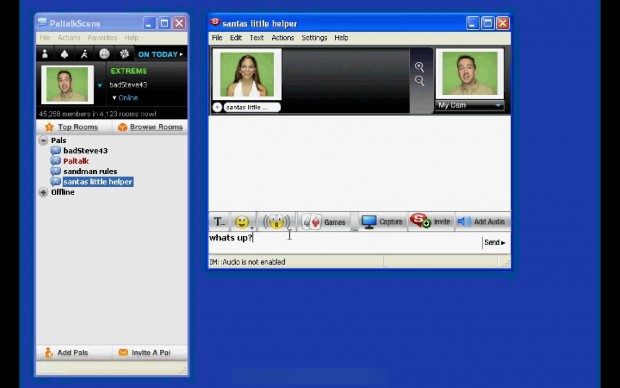Close the PaltalkScene window

[180, 23]
